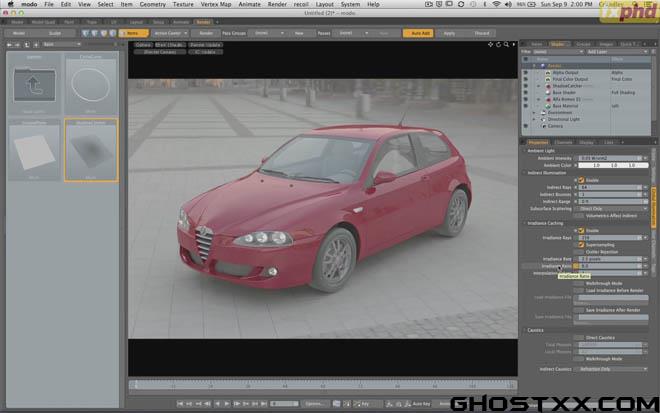Toggle the Supersampling checkbox

581,245
